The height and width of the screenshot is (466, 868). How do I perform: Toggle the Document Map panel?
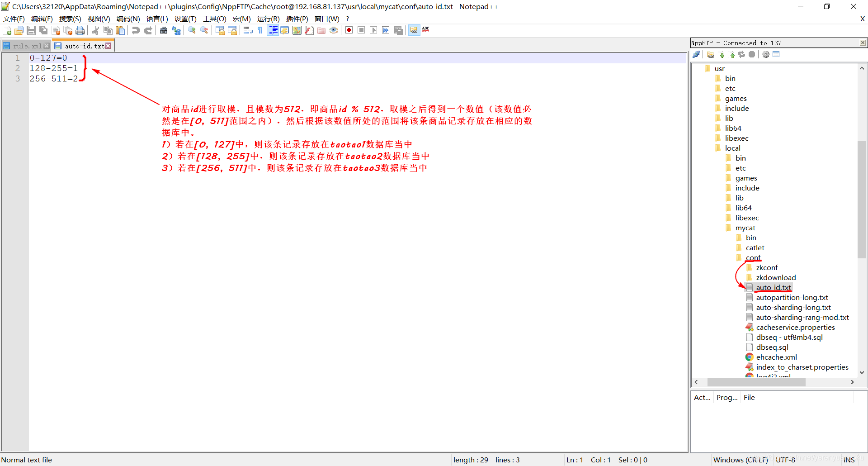tap(297, 30)
